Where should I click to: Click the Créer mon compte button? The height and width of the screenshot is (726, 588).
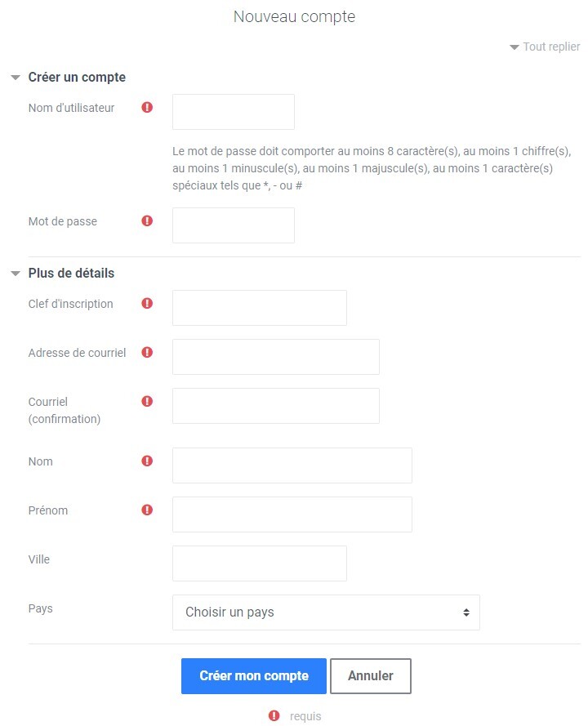[x=254, y=676]
